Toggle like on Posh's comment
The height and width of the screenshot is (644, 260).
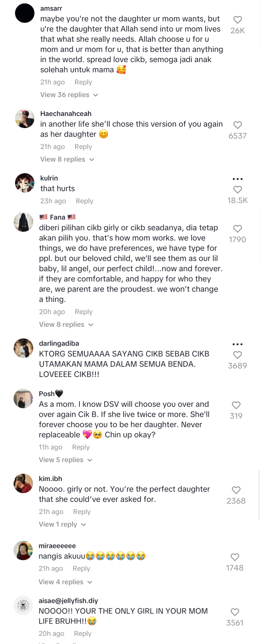[x=236, y=405]
